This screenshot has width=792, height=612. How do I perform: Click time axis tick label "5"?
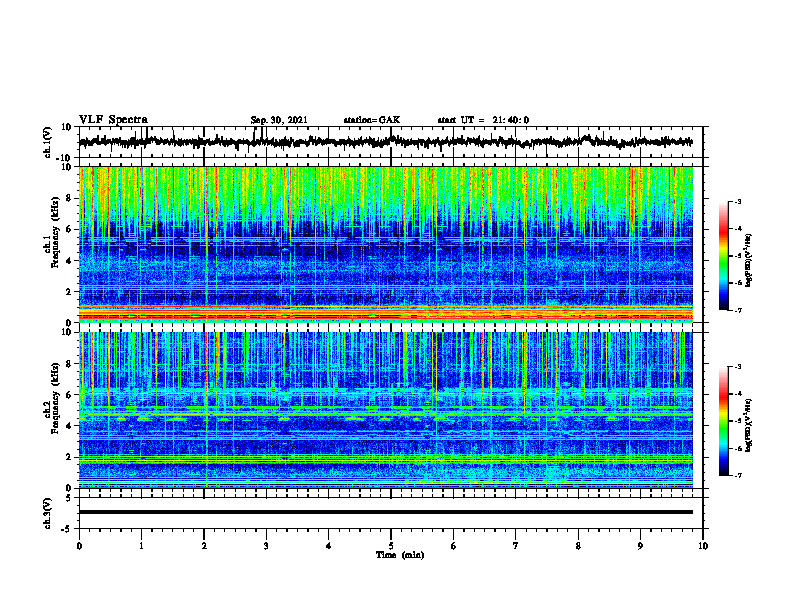(x=391, y=546)
